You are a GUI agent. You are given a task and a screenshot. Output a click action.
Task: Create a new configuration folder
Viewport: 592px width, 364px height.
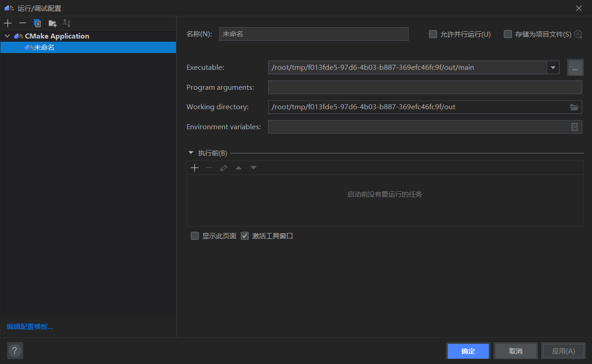(x=53, y=23)
